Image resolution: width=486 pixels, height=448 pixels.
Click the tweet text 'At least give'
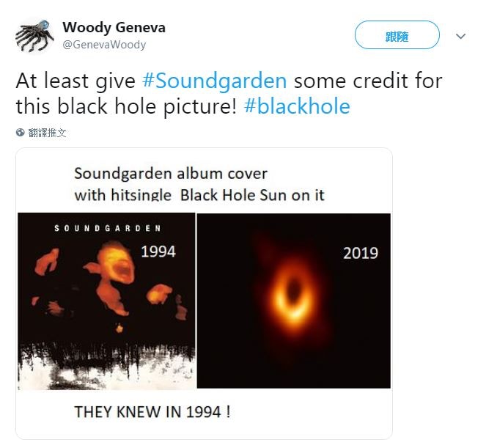[76, 81]
